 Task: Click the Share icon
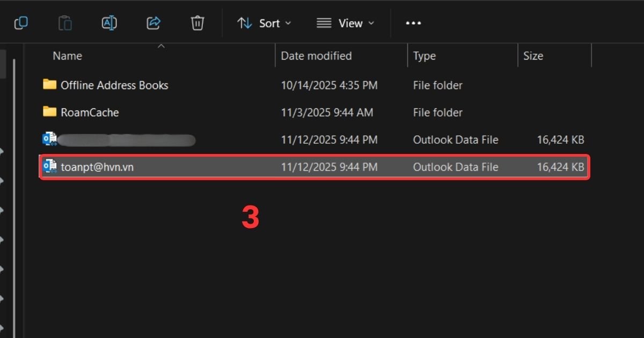153,23
